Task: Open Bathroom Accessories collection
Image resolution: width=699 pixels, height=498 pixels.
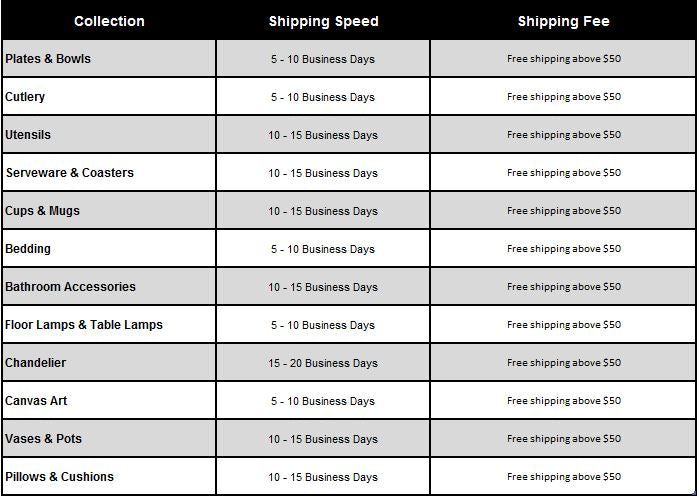Action: (x=70, y=287)
